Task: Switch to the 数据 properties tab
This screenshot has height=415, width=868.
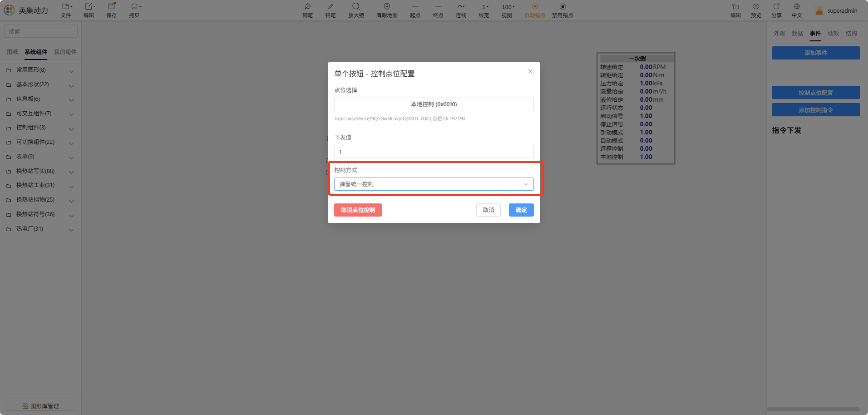Action: pos(797,33)
